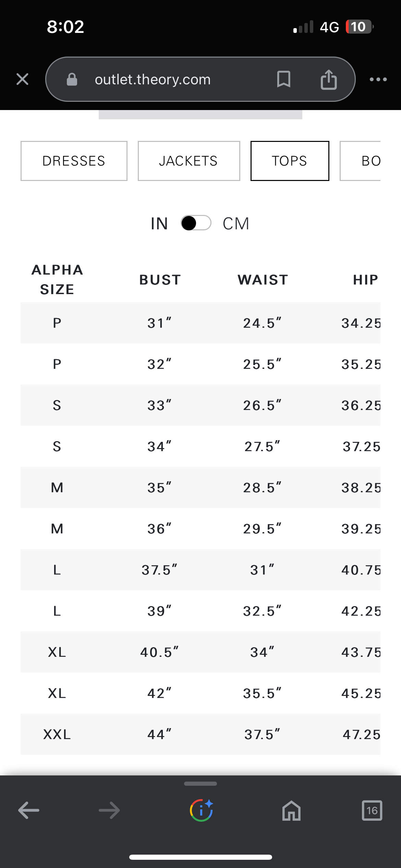Tap the bottom sheet drag handle

(x=200, y=784)
